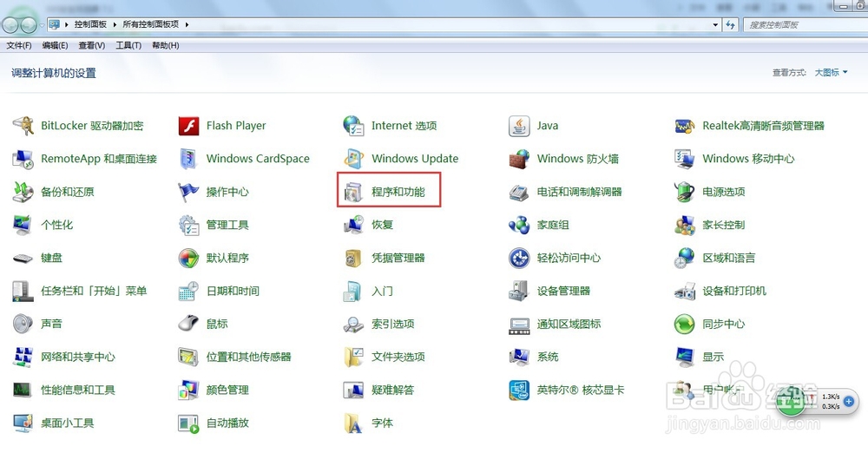Open the 文件(F) menu
Image resolution: width=868 pixels, height=453 pixels.
(x=19, y=45)
